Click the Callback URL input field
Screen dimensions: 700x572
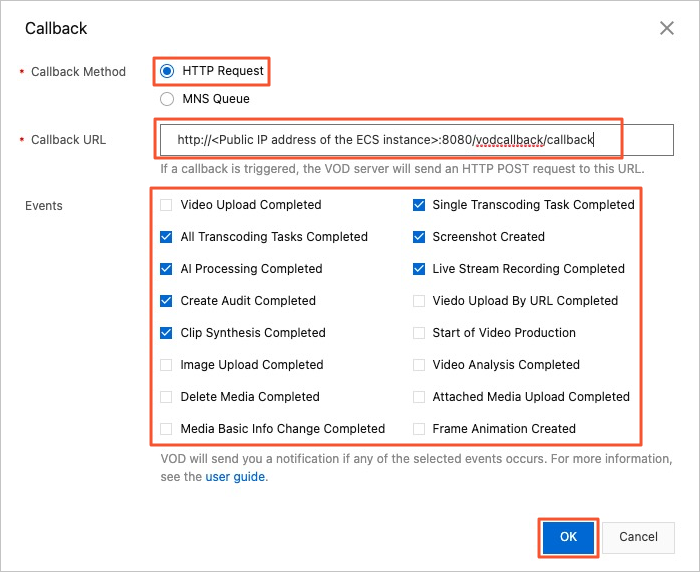(417, 140)
